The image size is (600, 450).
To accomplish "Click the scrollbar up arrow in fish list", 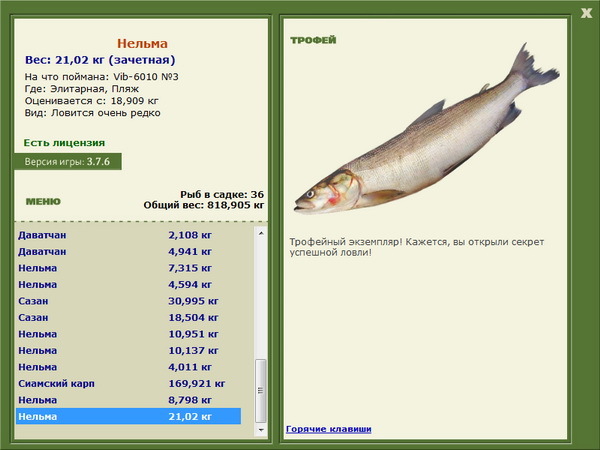I will tap(261, 233).
